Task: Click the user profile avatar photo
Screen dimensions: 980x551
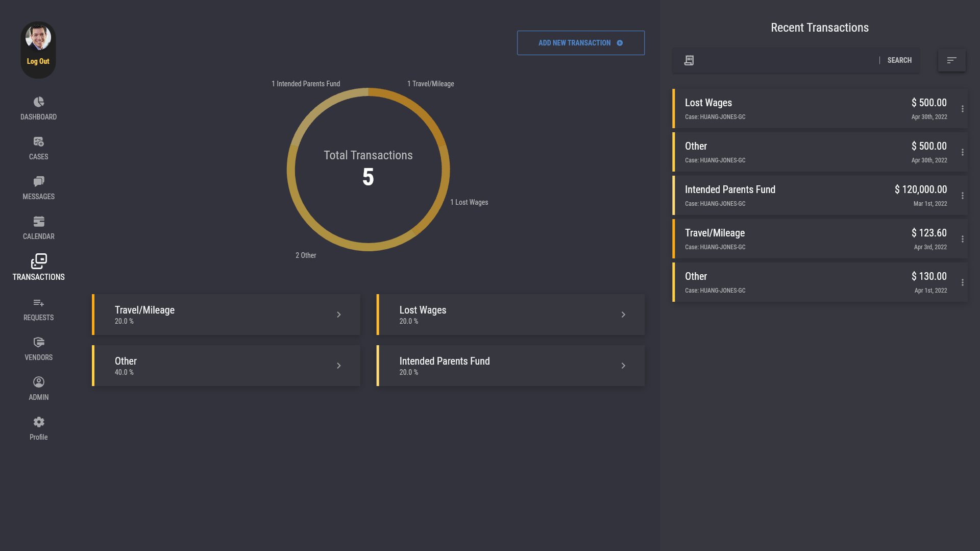Action: 38,37
